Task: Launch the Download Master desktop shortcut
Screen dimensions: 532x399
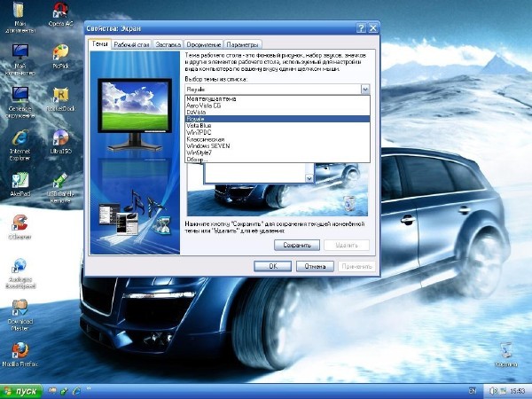Action: 20,315
